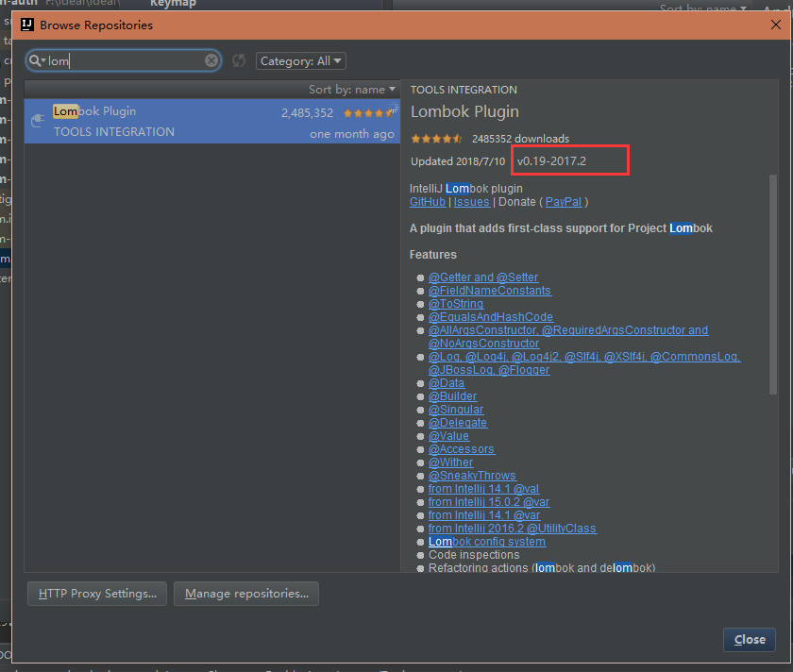This screenshot has width=793, height=672.
Task: Click the 'one month ago' text
Action: click(352, 134)
